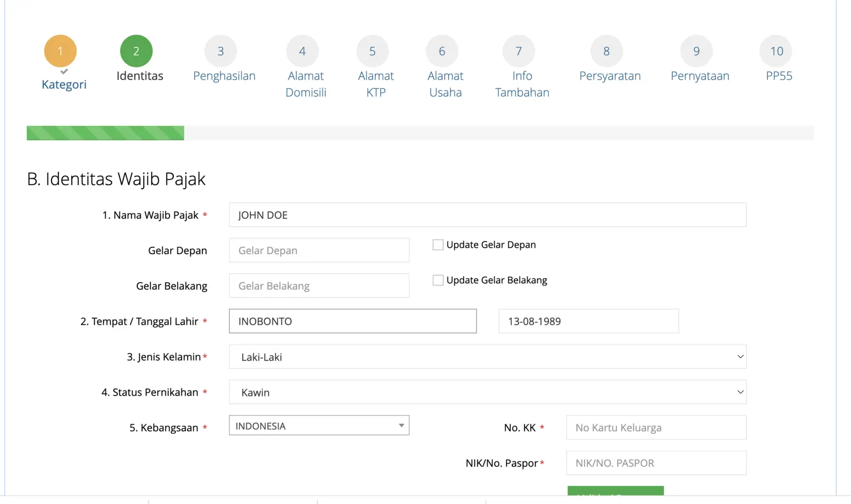Click the NIK/NO. PASPOR field
Screen dimensions: 851x504
coord(656,463)
